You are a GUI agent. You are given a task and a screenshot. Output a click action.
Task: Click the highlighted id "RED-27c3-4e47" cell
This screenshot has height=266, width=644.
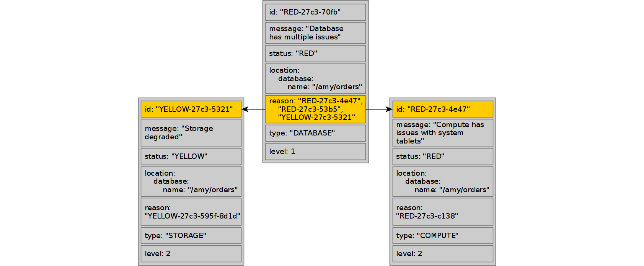[x=443, y=109]
